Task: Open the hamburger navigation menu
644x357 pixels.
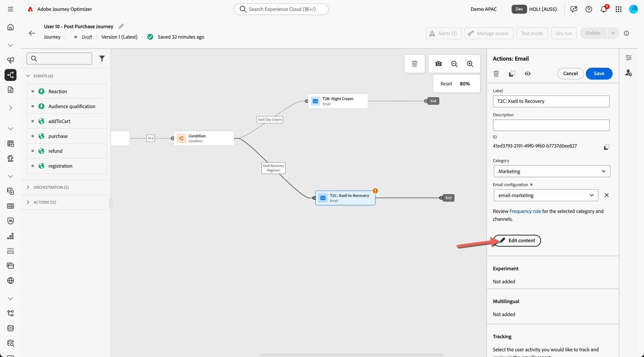Action: 10,9
